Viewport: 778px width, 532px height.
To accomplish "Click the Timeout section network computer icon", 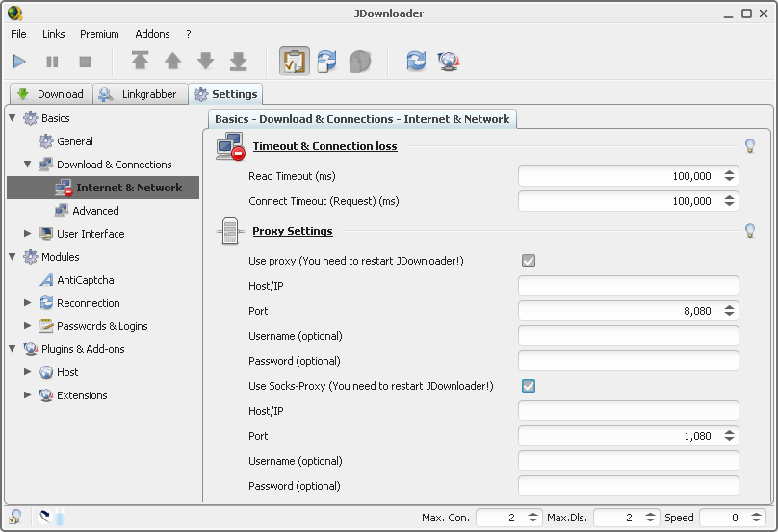I will click(x=230, y=146).
